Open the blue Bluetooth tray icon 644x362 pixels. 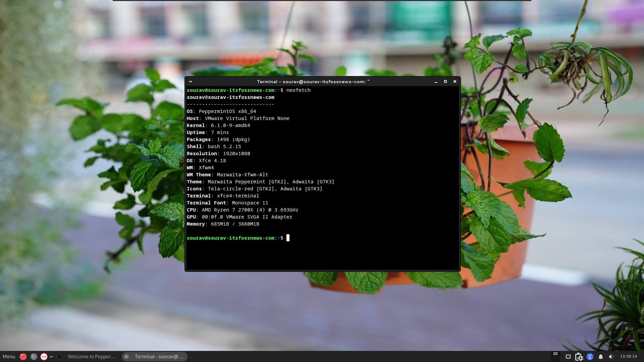590,356
